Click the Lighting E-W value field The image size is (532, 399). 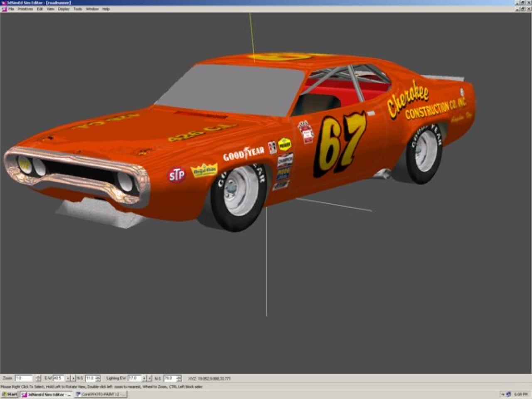click(134, 378)
